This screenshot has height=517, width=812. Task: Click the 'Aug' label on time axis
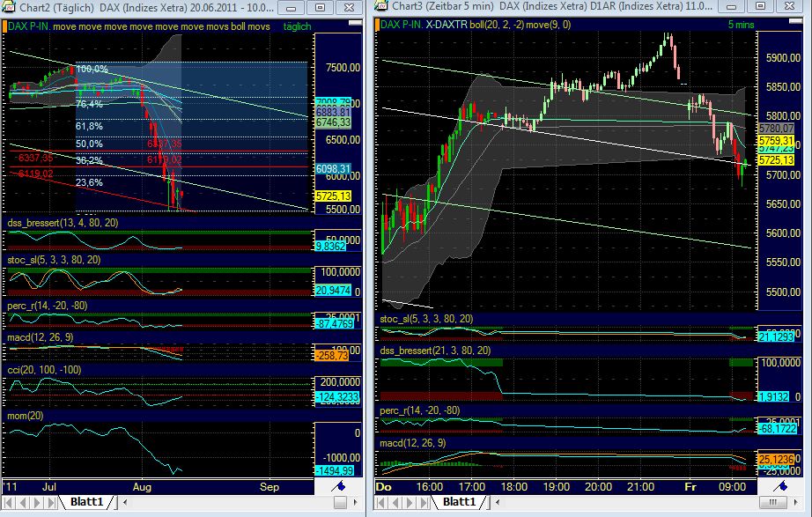point(142,487)
